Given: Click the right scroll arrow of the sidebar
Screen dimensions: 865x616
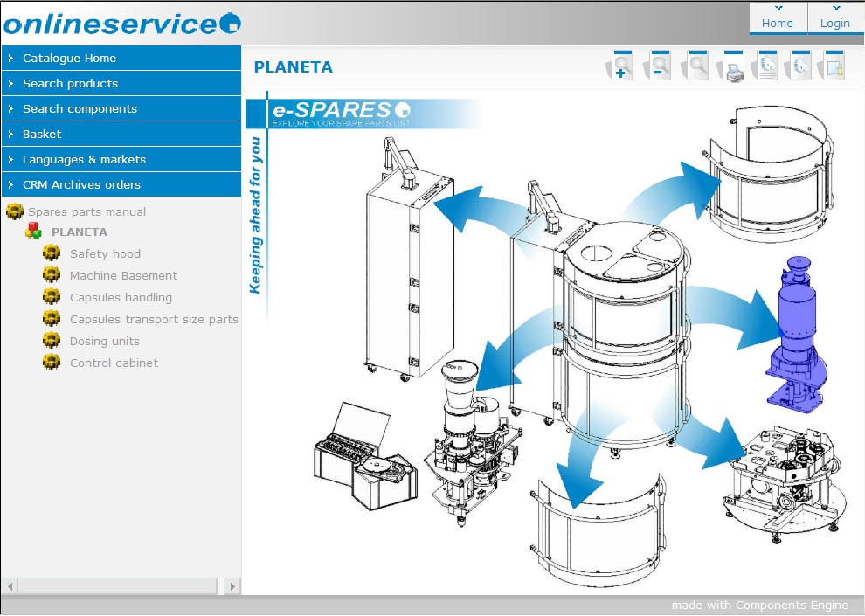Looking at the screenshot, I should tap(232, 585).
